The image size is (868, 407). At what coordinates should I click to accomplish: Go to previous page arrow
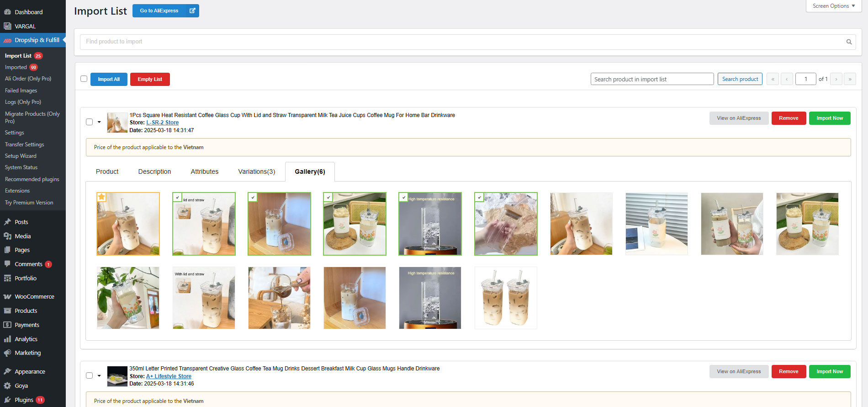(787, 79)
